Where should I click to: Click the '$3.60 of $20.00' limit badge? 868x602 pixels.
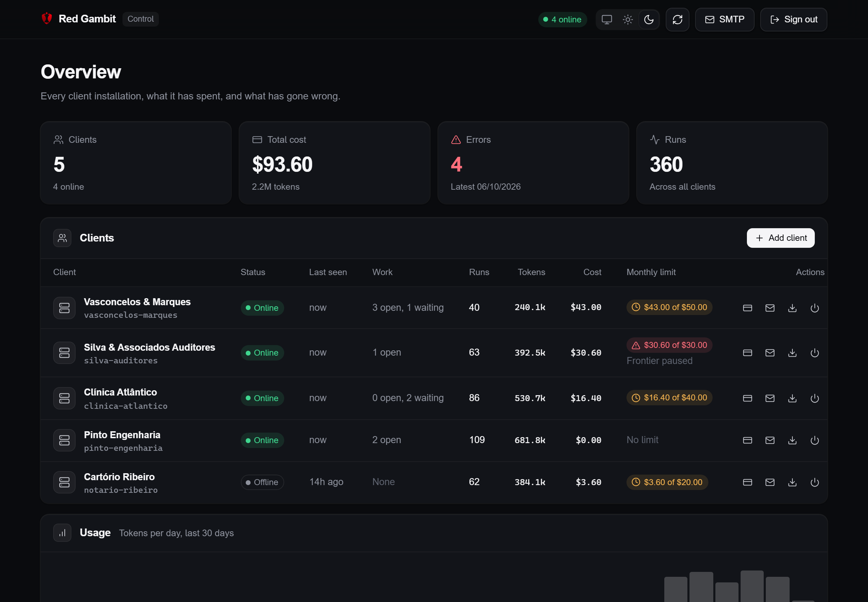pyautogui.click(x=667, y=482)
